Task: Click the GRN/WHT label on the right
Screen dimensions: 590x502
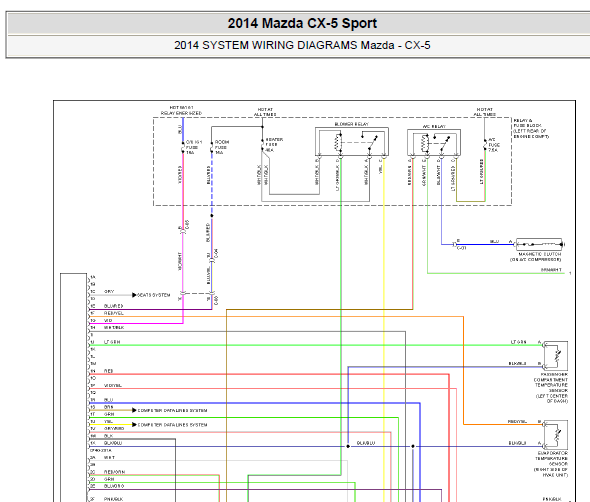Action: pos(551,270)
